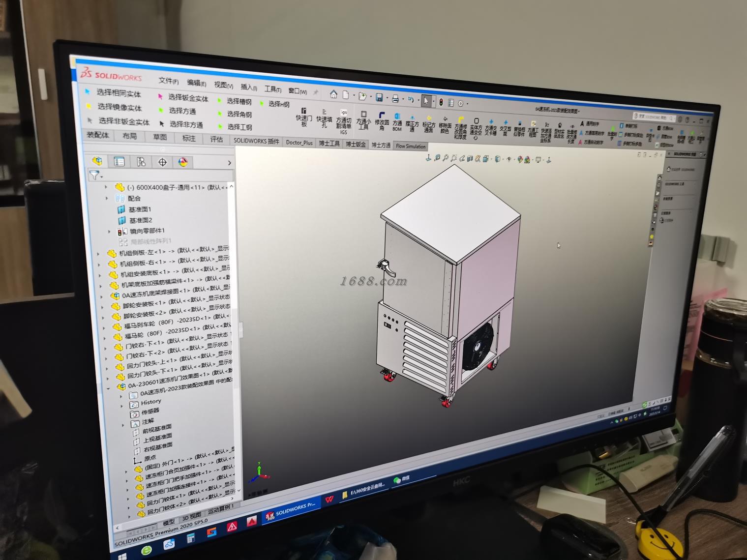
Task: Click the Print icon
Action: [395, 98]
